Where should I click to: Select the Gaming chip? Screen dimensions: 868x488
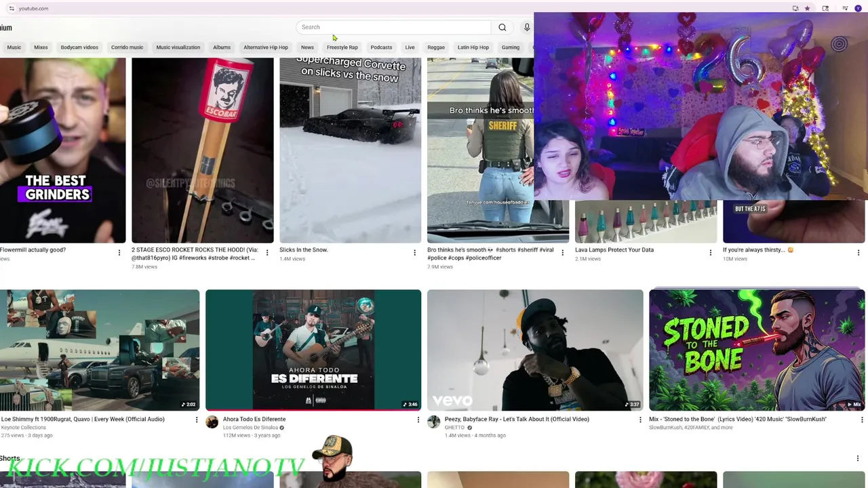coord(511,47)
